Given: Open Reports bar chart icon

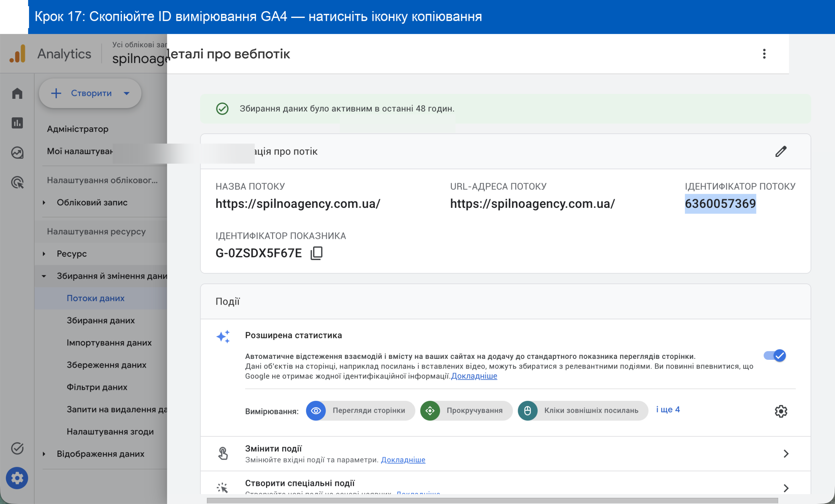Looking at the screenshot, I should pyautogui.click(x=17, y=123).
